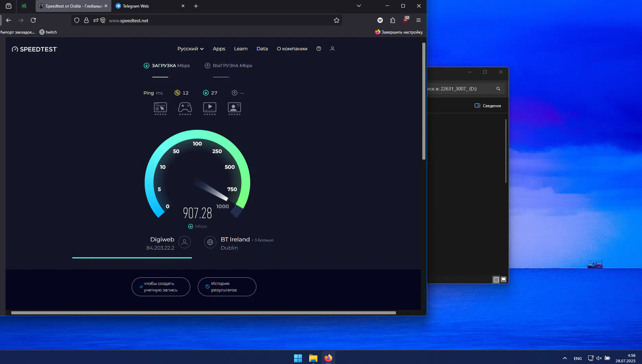Reload the speedtest page
This screenshot has width=642, height=364.
click(33, 20)
